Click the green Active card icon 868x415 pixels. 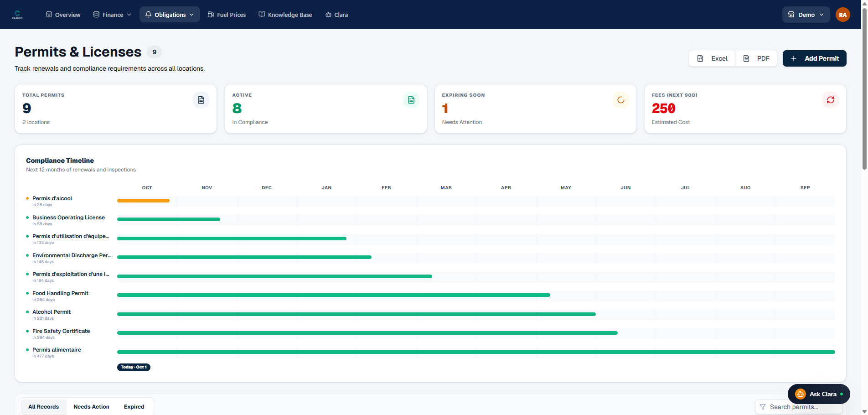pyautogui.click(x=411, y=100)
